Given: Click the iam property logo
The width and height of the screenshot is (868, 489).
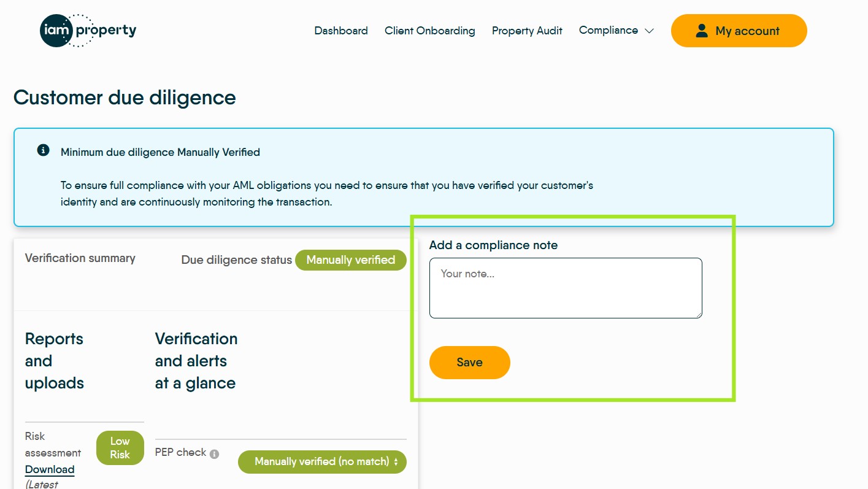Looking at the screenshot, I should [88, 31].
